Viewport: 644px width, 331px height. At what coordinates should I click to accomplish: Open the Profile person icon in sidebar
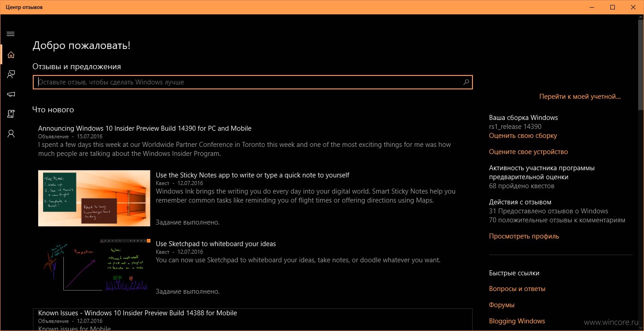pos(11,134)
